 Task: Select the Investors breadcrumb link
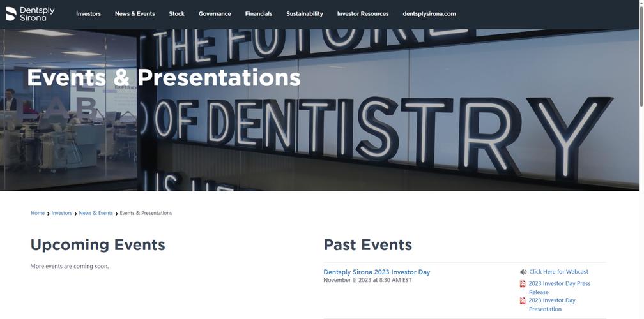(x=61, y=213)
